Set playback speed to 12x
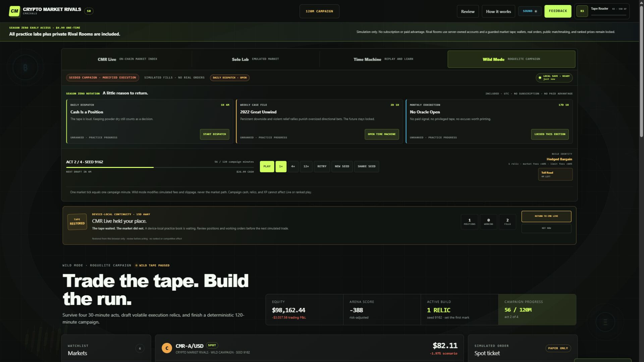Viewport: 644px width, 362px height. (306, 167)
